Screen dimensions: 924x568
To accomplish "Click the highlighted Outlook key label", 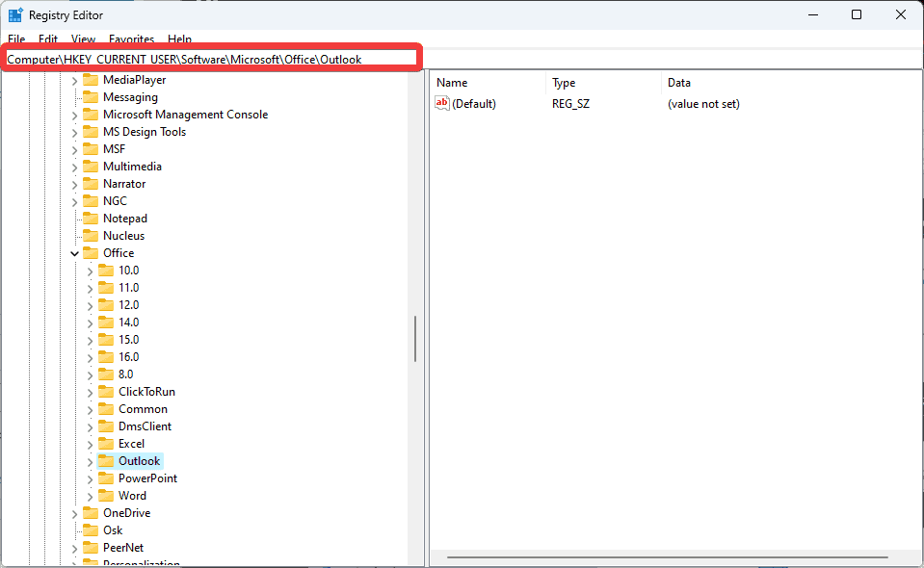I will [140, 461].
